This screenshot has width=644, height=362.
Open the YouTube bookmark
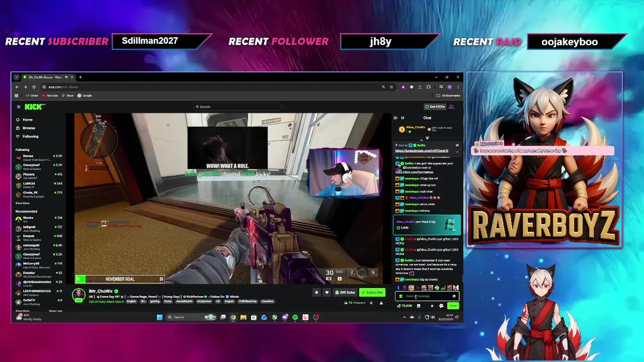pyautogui.click(x=50, y=96)
